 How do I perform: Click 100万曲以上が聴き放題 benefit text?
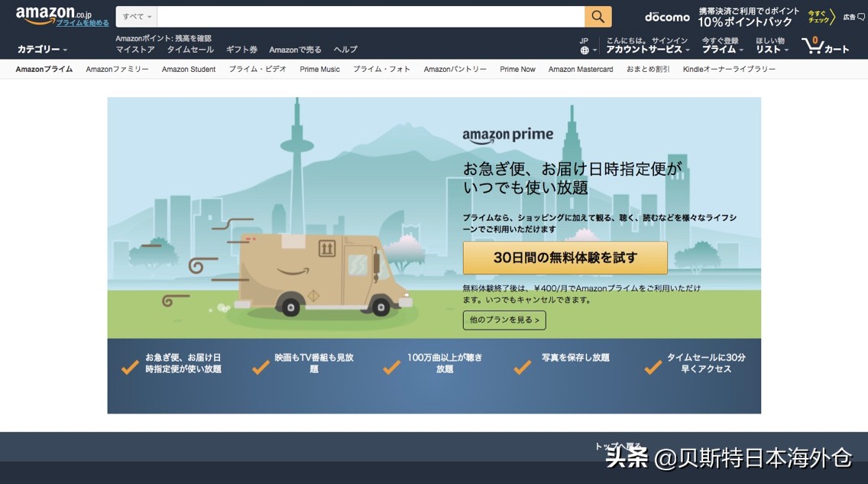(445, 363)
